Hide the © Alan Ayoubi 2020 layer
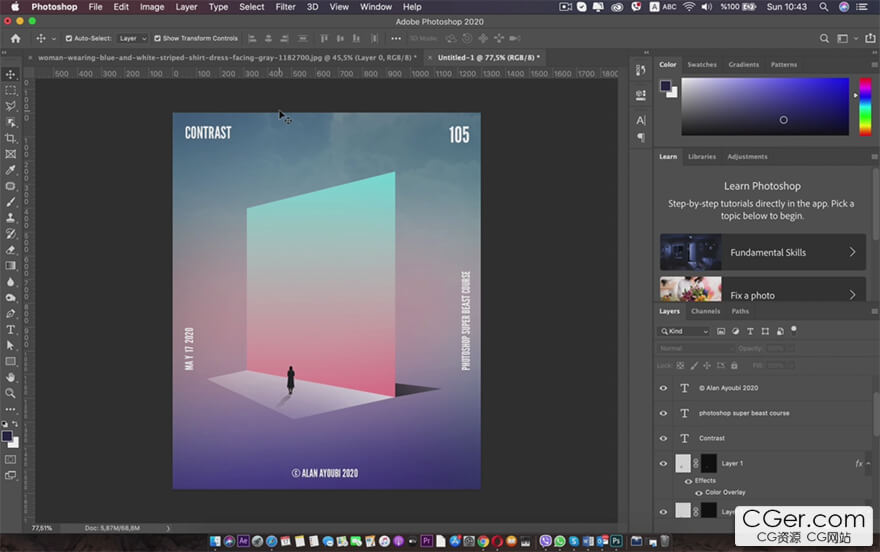This screenshot has width=880, height=552. pos(663,388)
